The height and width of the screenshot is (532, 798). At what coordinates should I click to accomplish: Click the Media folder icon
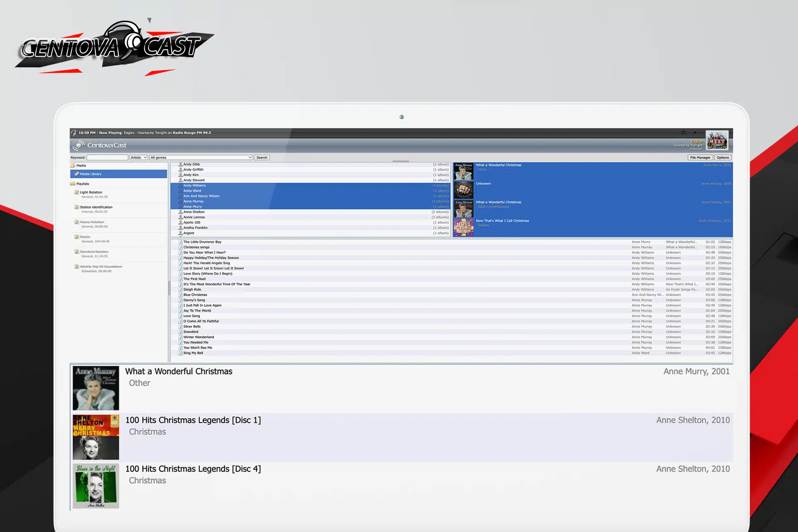click(x=73, y=165)
